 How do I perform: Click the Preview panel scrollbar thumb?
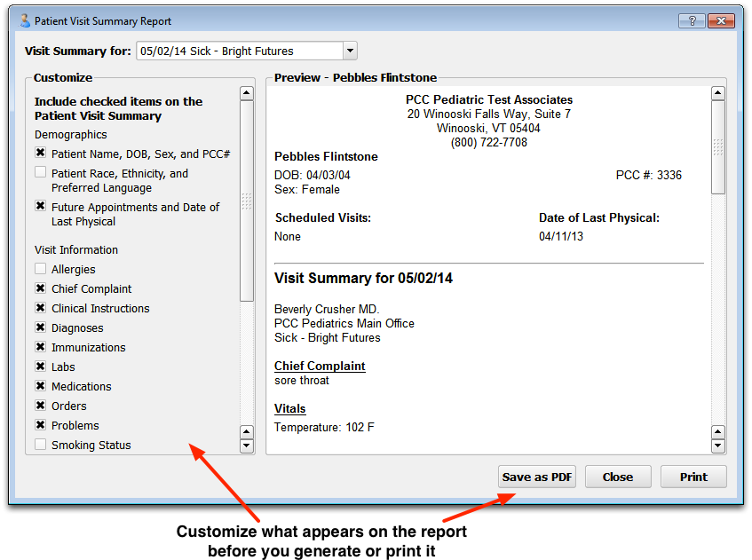pos(718,147)
